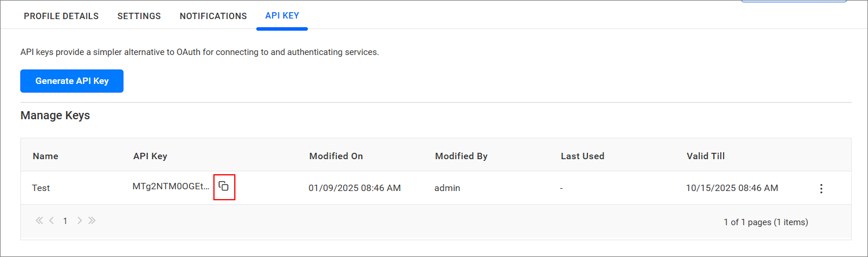Click the Valid Till column header
The width and height of the screenshot is (868, 257).
click(x=706, y=156)
